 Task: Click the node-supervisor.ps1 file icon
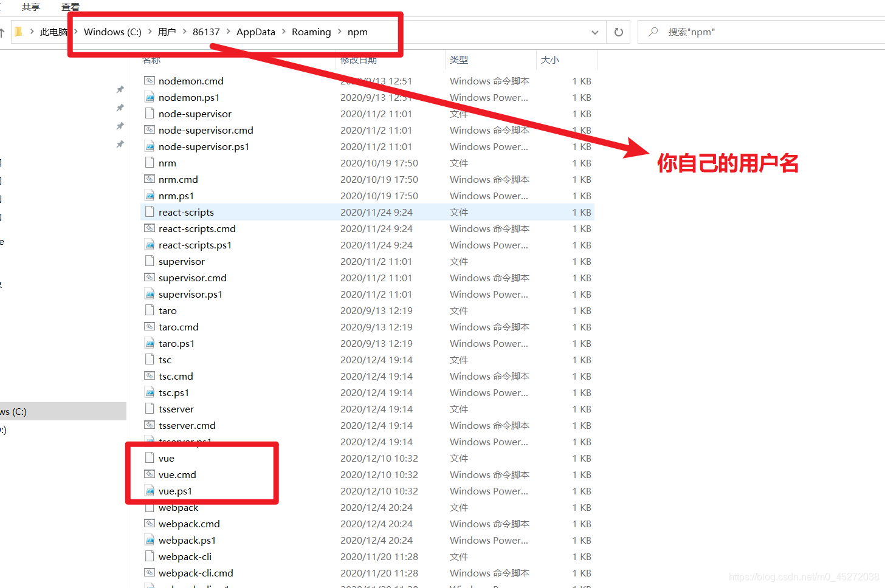pyautogui.click(x=150, y=146)
